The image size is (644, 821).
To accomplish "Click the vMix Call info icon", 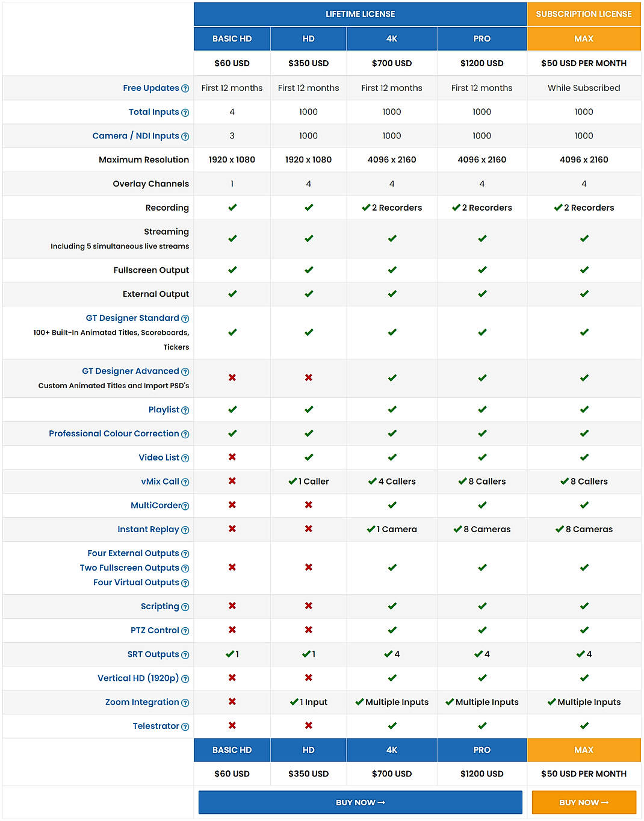I will (x=185, y=482).
